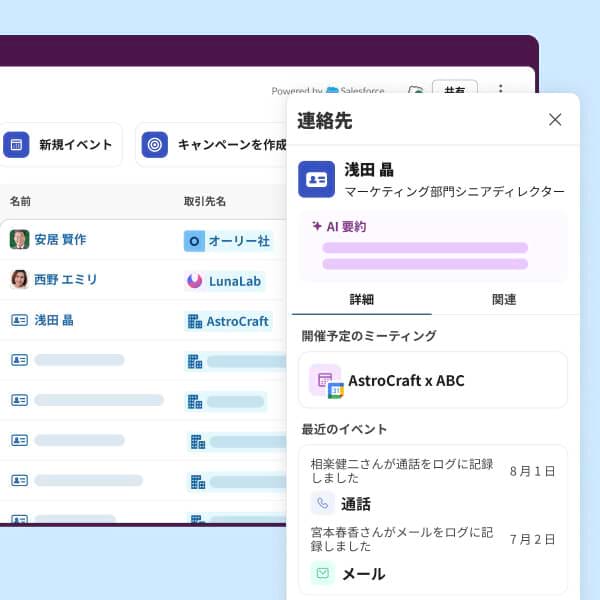Click the calendar icon on AstroCraft x ABC
The width and height of the screenshot is (600, 600).
point(326,381)
